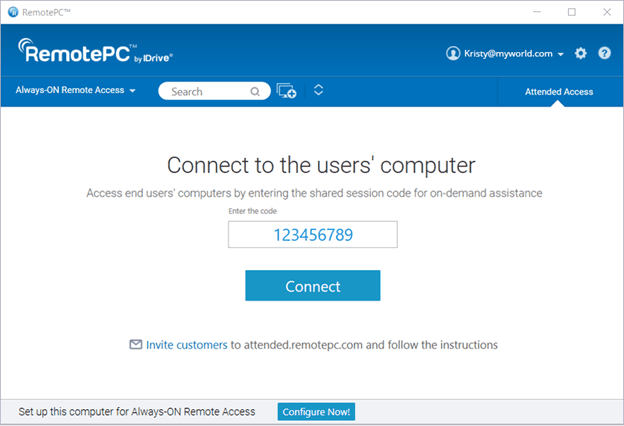Expand the Always-ON Remote Access dropdown
This screenshot has height=426, width=624.
point(76,90)
